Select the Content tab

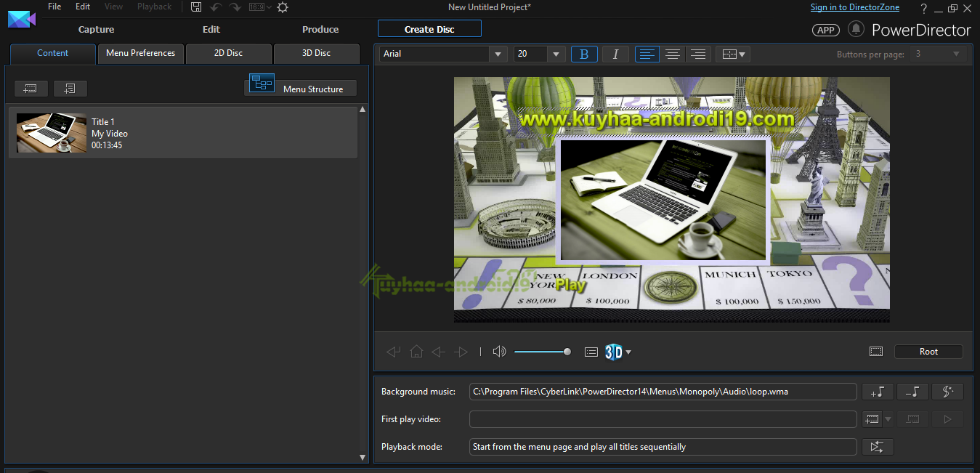point(53,53)
